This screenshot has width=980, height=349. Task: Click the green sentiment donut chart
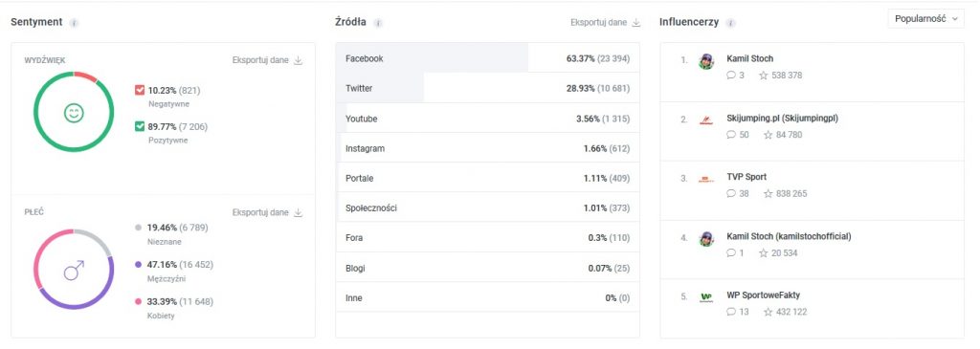coord(74,112)
